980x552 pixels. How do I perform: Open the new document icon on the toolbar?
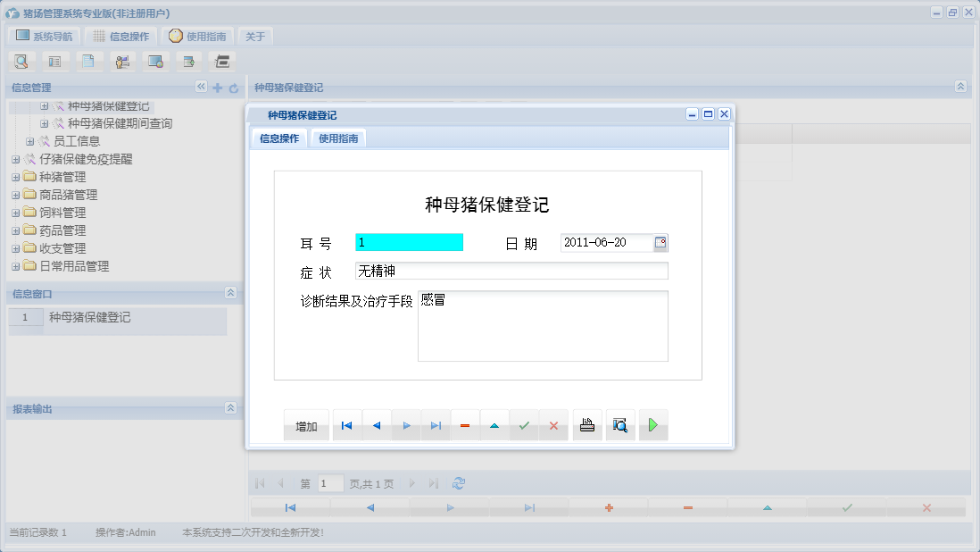click(89, 61)
